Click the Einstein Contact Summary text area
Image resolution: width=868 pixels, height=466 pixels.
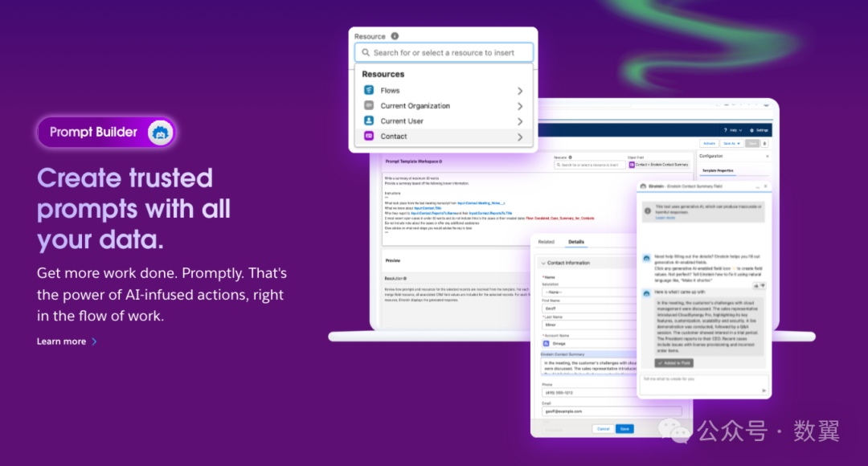pos(589,366)
